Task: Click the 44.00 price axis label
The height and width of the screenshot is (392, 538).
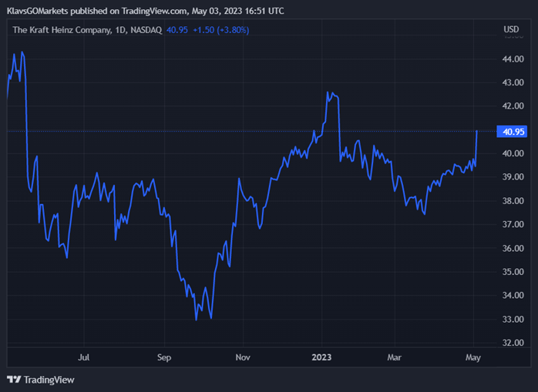Action: coord(513,59)
